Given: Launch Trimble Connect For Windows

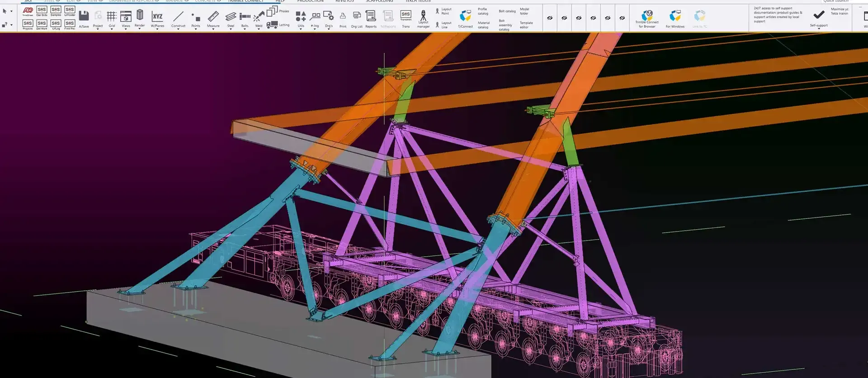Looking at the screenshot, I should (x=675, y=16).
